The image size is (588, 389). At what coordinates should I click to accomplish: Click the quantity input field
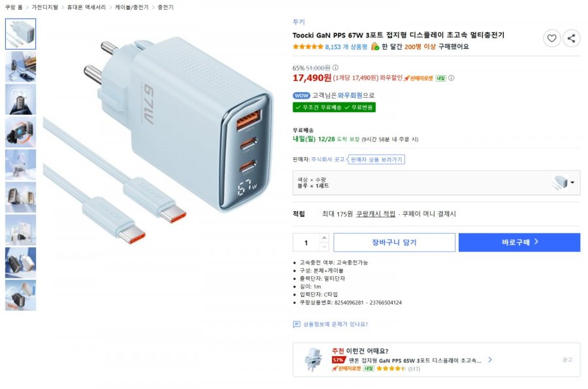tap(306, 243)
